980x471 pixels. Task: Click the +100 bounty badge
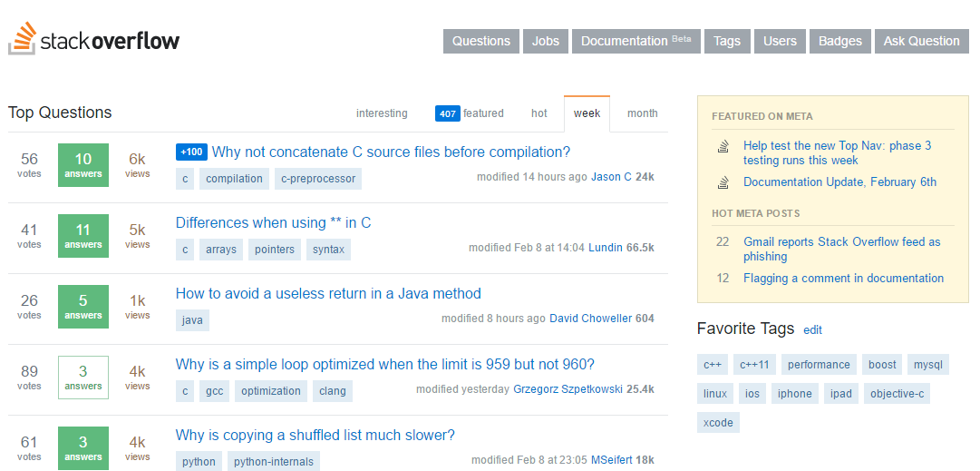tap(191, 152)
